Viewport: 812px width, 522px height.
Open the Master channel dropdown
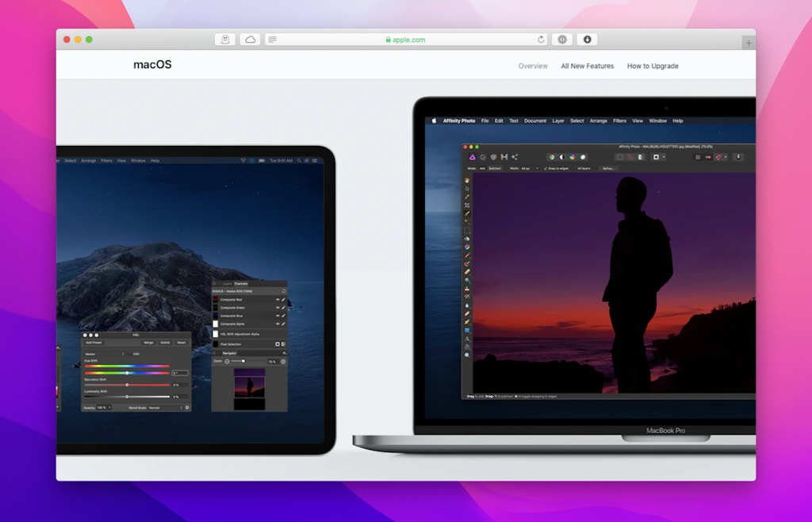pyautogui.click(x=105, y=354)
